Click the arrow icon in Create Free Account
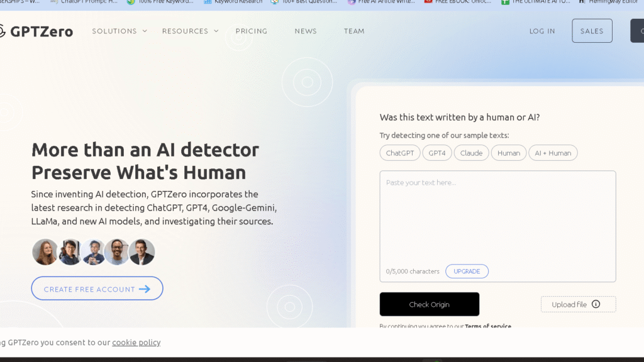This screenshot has height=362, width=644. pyautogui.click(x=145, y=289)
